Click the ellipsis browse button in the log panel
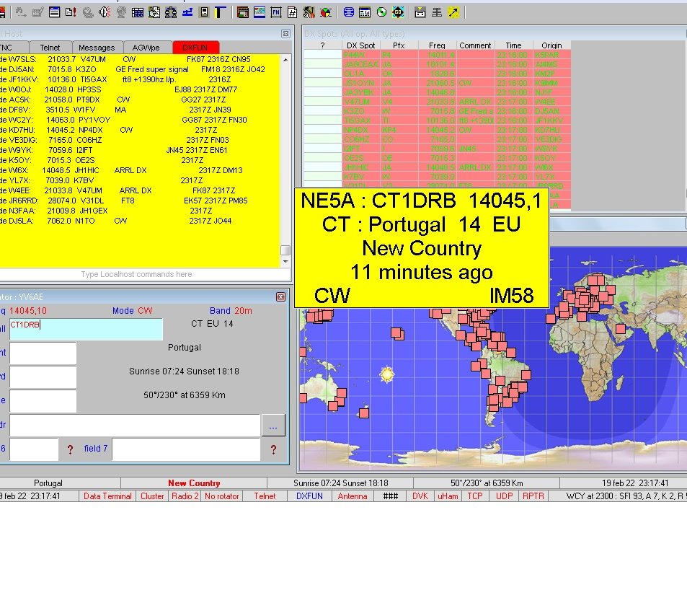Screen dimensions: 687x616 (x=273, y=426)
